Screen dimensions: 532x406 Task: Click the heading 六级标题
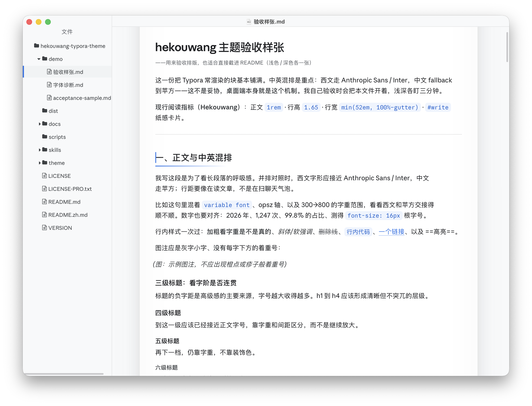[x=166, y=368]
